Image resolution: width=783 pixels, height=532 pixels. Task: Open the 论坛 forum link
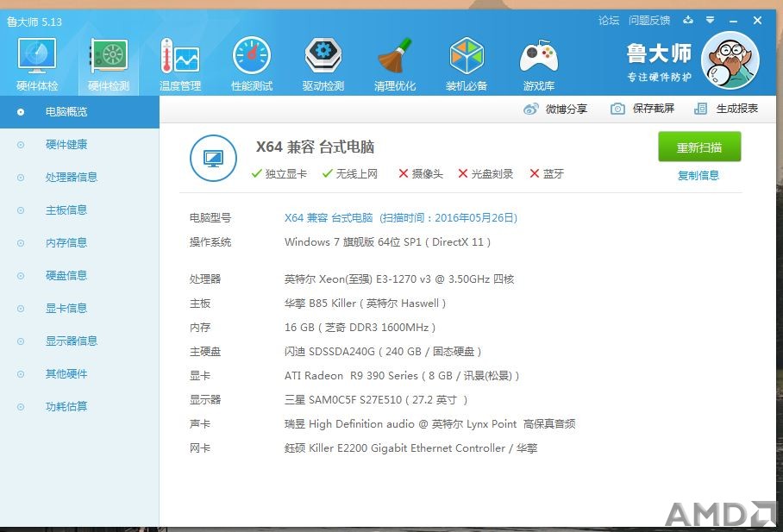point(609,21)
